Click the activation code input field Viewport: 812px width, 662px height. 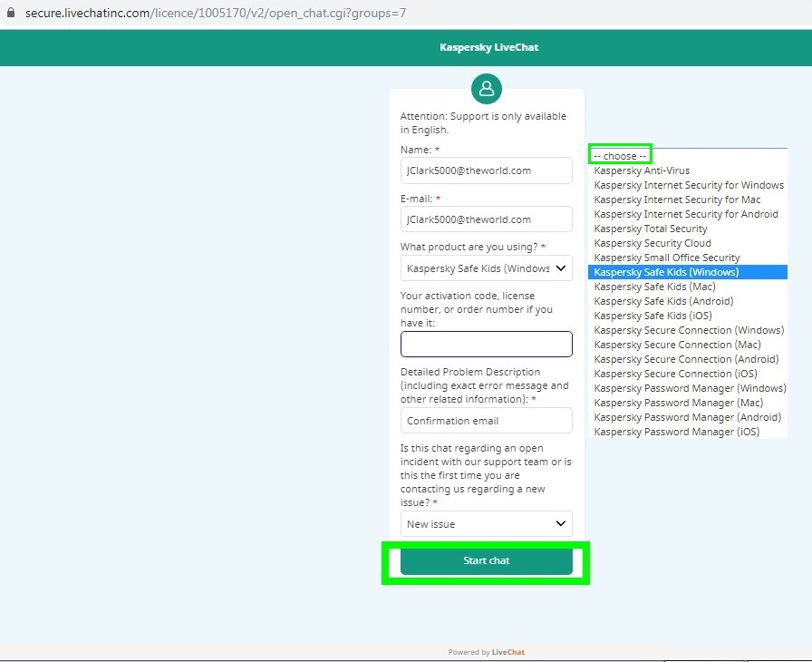pyautogui.click(x=487, y=344)
